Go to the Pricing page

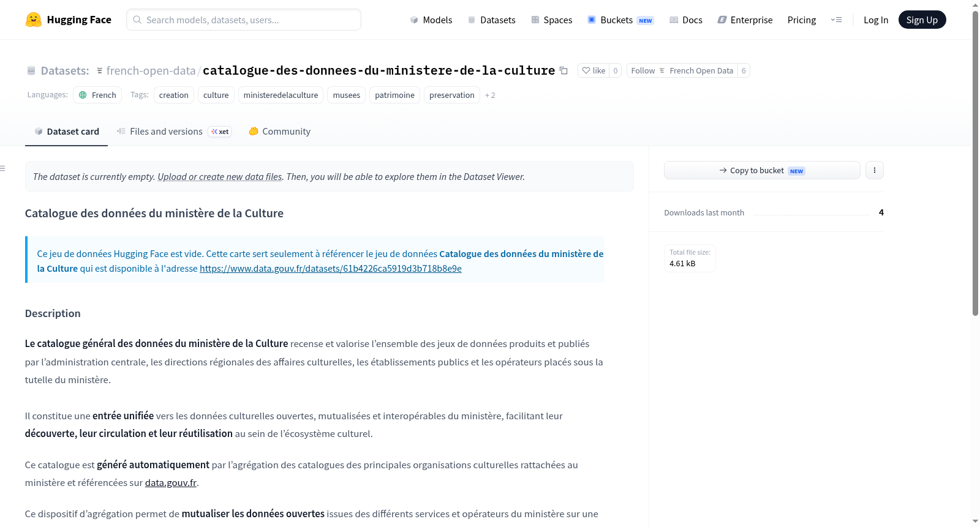(802, 20)
